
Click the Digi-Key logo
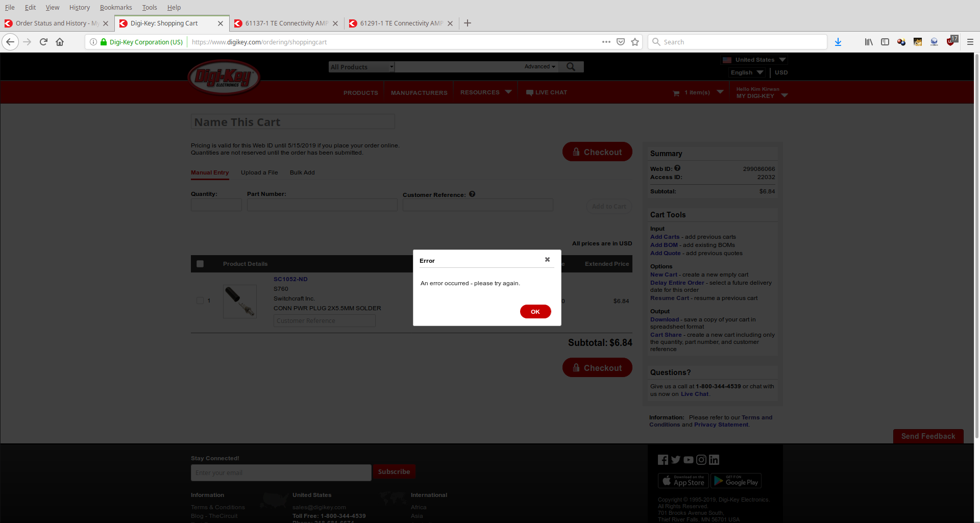pos(224,78)
